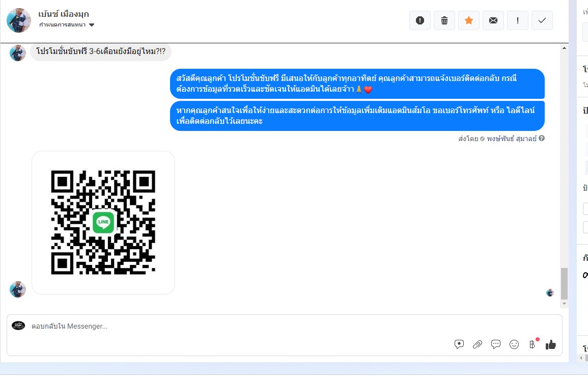Mark conversation done with checkmark icon
This screenshot has width=588, height=377.
coord(542,20)
